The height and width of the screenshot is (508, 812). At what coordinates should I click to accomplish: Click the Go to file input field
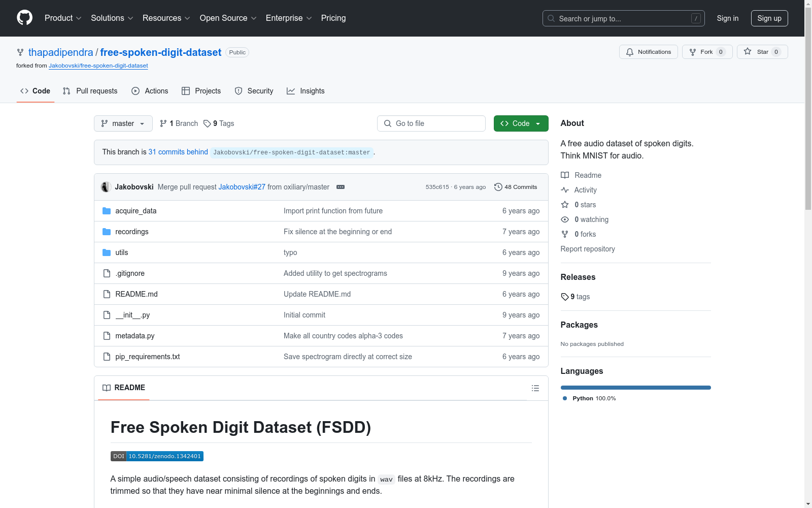coord(431,123)
